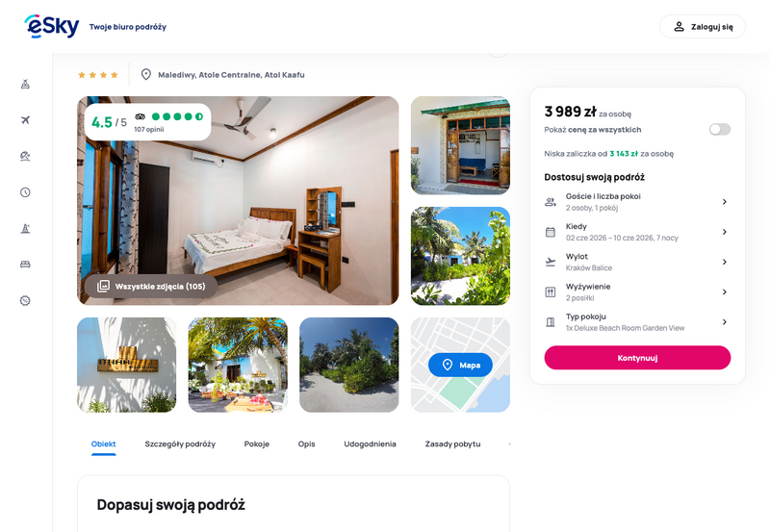Image resolution: width=770 pixels, height=532 pixels.
Task: Open Typ pokoju room selection
Action: (637, 322)
